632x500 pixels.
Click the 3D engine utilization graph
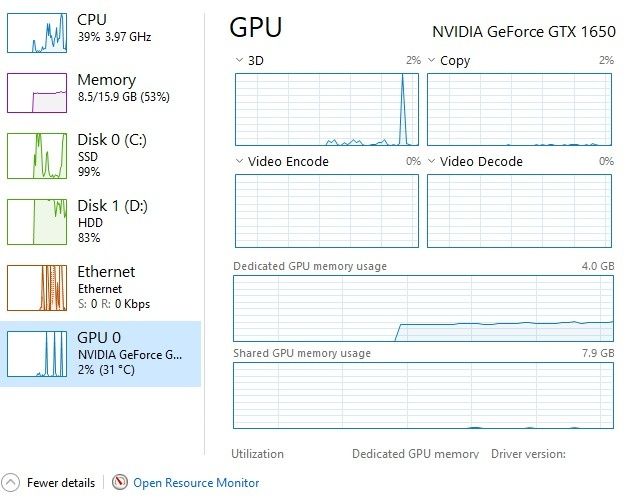pyautogui.click(x=326, y=109)
